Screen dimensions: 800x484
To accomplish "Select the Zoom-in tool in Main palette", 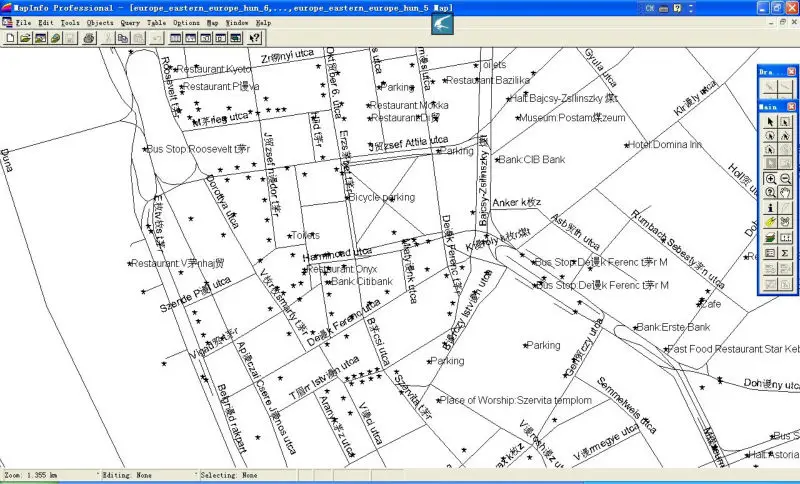I will 770,179.
